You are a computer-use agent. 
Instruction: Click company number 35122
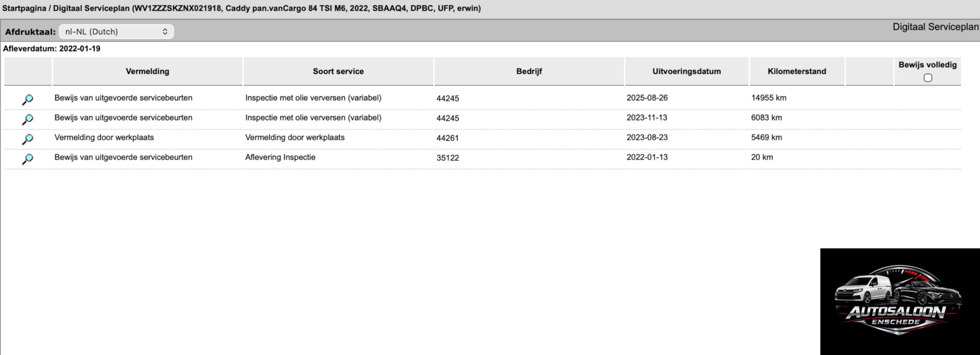pos(448,158)
